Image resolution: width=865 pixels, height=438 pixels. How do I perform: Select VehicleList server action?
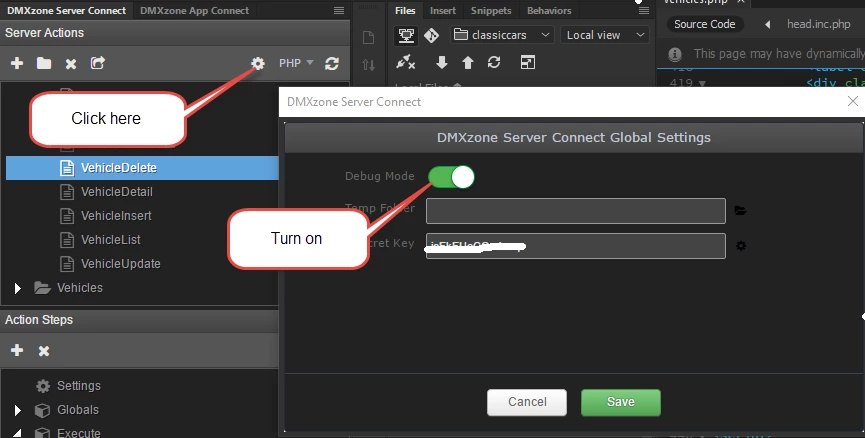pos(110,240)
